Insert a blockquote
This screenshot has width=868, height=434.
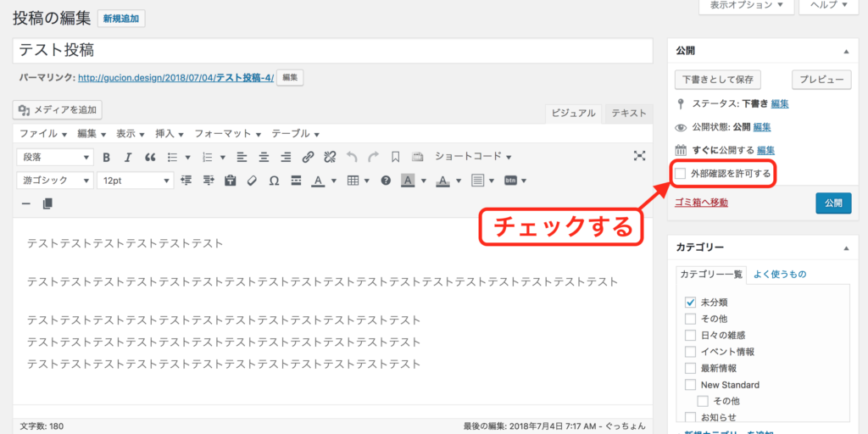(150, 157)
